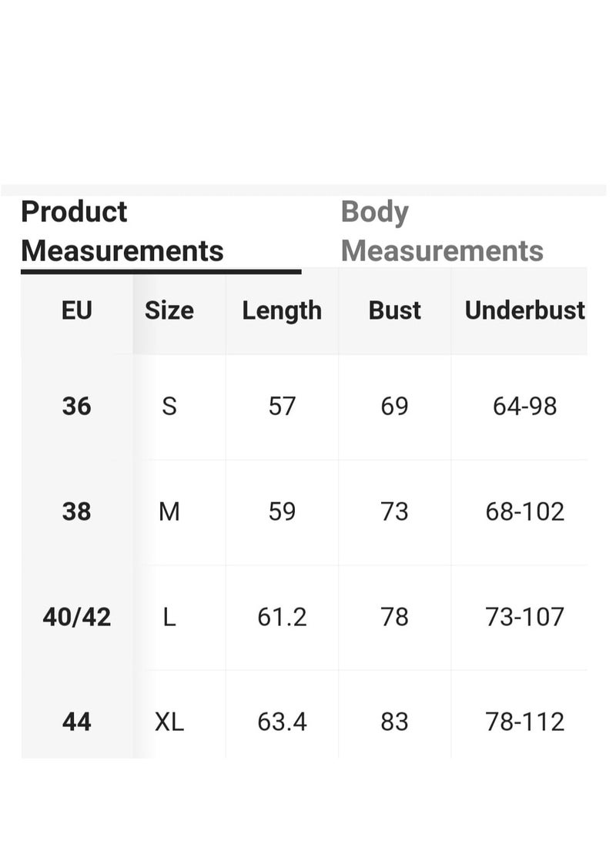Click the bust value 73
The height and width of the screenshot is (844, 616).
[x=394, y=511]
